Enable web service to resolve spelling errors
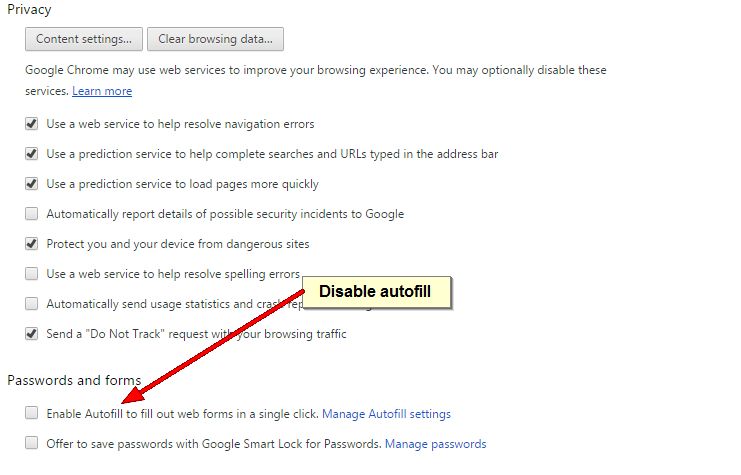Screen dimensions: 741x475 click(x=32, y=274)
